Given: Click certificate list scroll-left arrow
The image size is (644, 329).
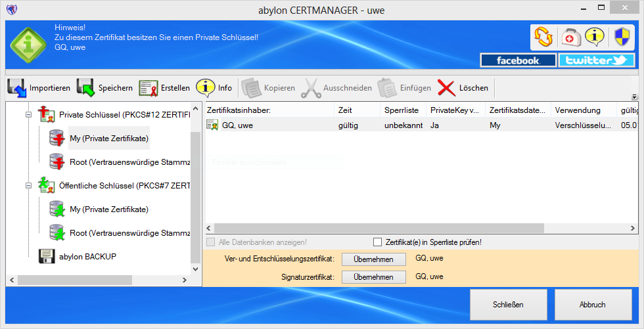Looking at the screenshot, I should coord(209,228).
